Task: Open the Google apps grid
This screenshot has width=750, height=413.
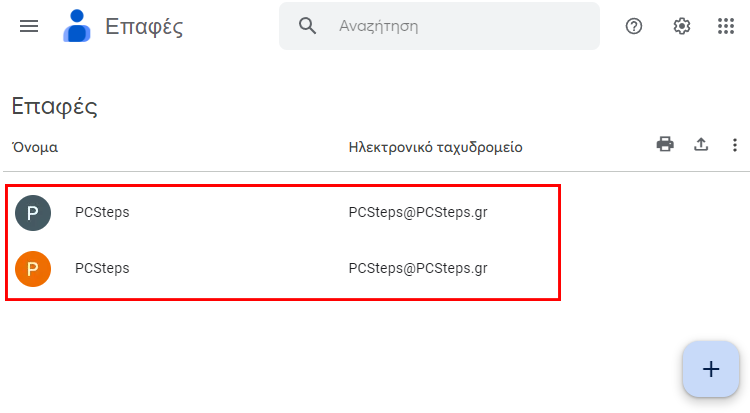Action: 726,26
